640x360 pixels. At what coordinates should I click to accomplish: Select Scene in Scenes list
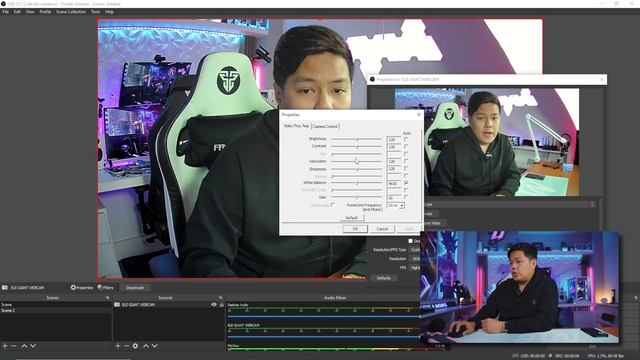[x=56, y=304]
